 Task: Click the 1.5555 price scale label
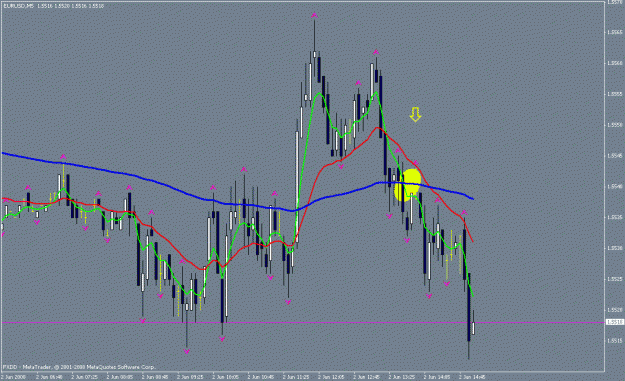tap(615, 94)
